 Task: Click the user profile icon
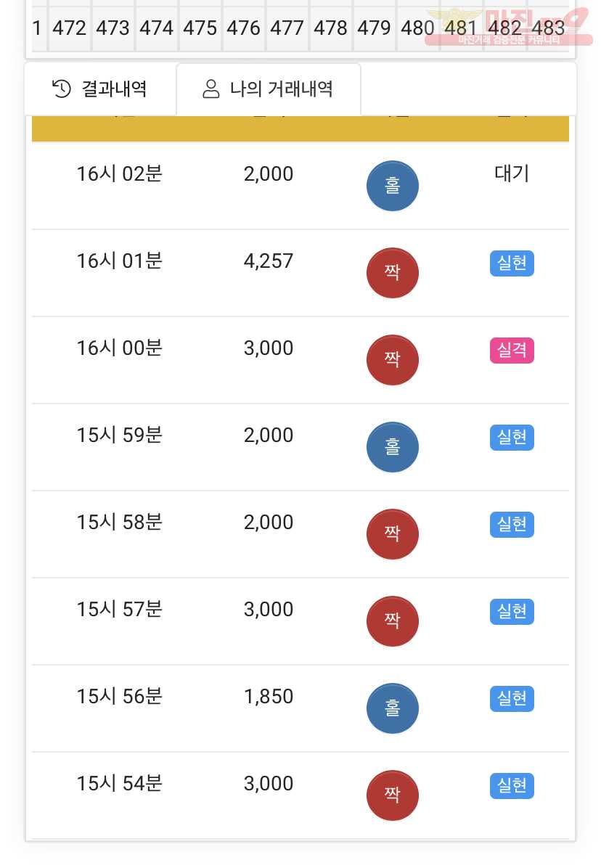point(210,89)
